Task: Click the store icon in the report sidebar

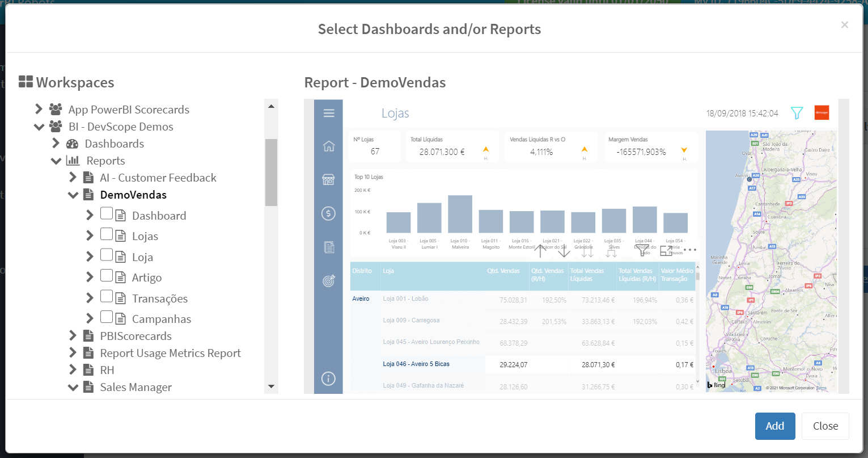Action: click(329, 180)
